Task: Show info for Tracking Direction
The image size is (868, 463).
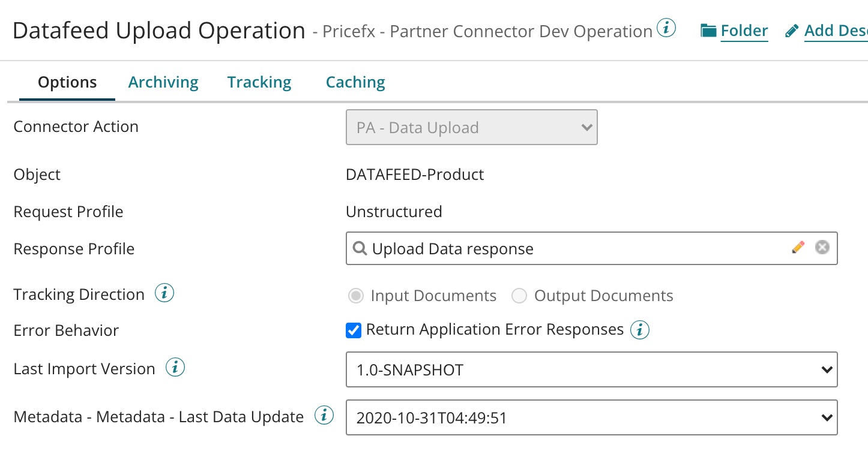Action: coord(164,293)
